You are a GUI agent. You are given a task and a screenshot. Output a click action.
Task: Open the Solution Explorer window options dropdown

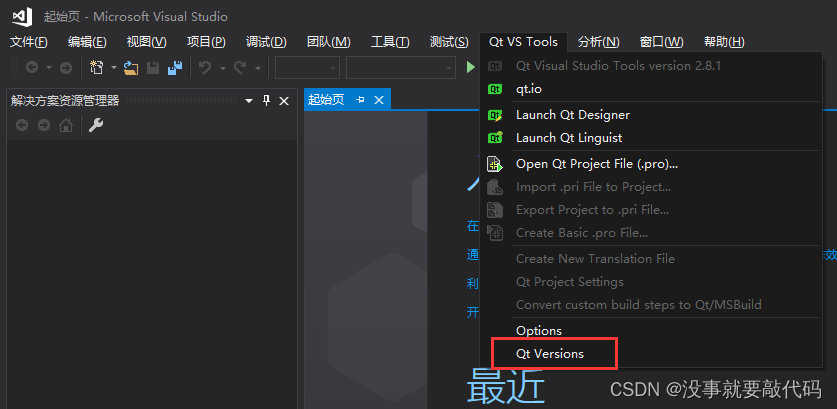[x=249, y=101]
